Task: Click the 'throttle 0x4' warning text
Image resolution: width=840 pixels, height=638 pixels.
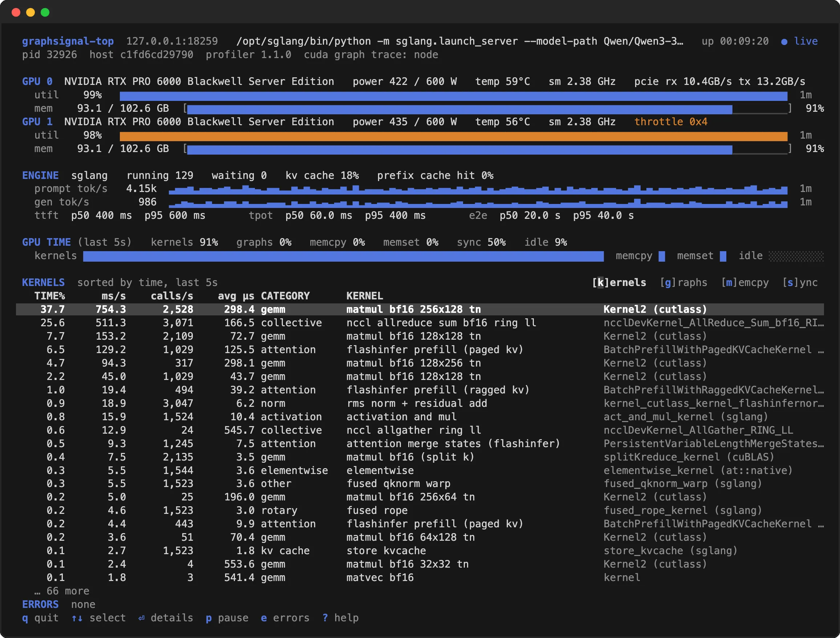Action: coord(670,122)
